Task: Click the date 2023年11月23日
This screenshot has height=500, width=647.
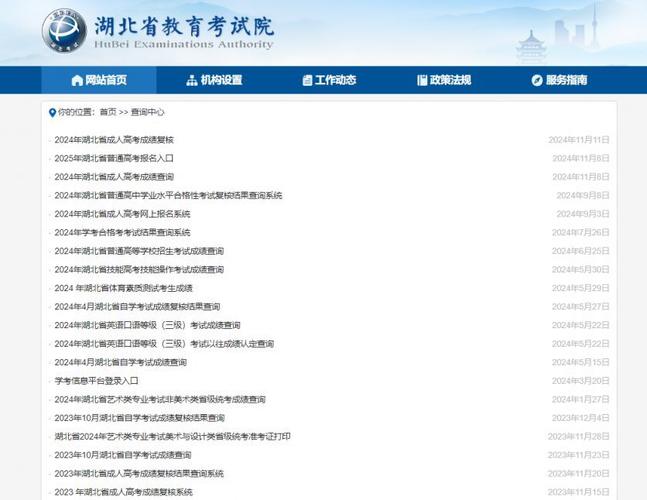Action: click(579, 455)
